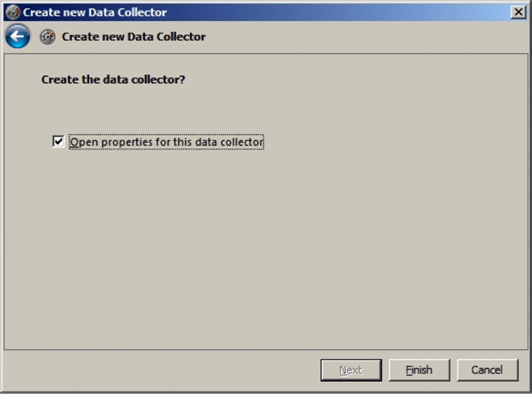This screenshot has width=532, height=394.
Task: Dismiss the wizard with the X button
Action: (518, 12)
